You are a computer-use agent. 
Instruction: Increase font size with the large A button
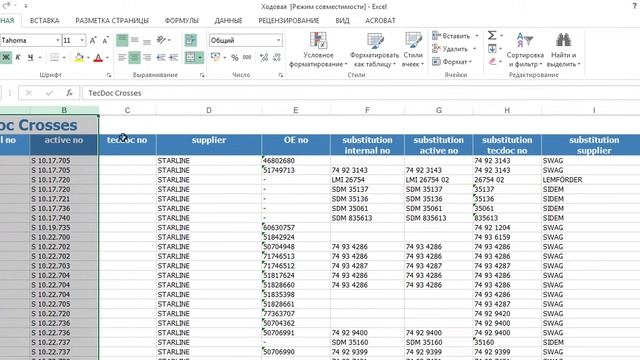pos(93,40)
